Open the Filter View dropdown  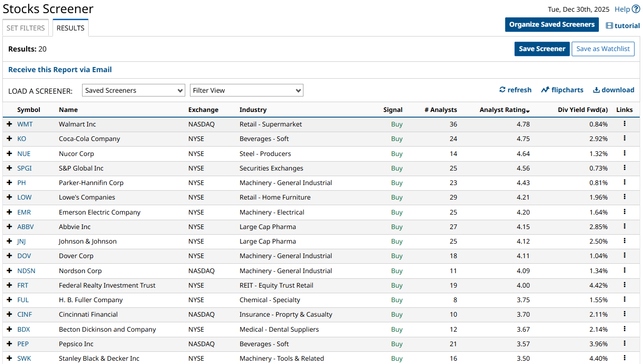(x=246, y=90)
